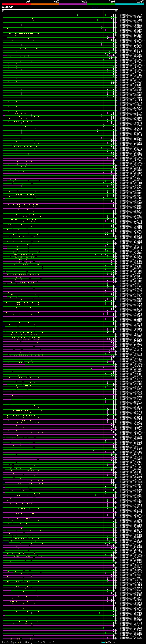Select hit label UniRef100_Q2T918

click(131, 80)
